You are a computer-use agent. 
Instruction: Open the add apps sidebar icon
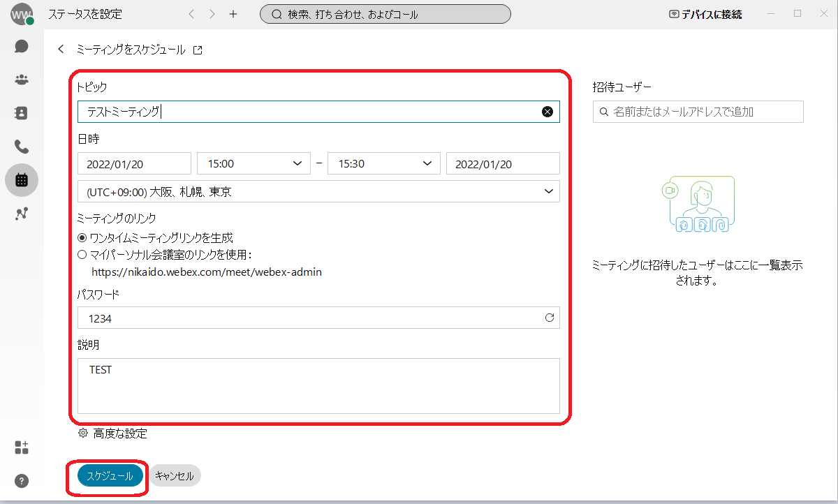(x=22, y=447)
